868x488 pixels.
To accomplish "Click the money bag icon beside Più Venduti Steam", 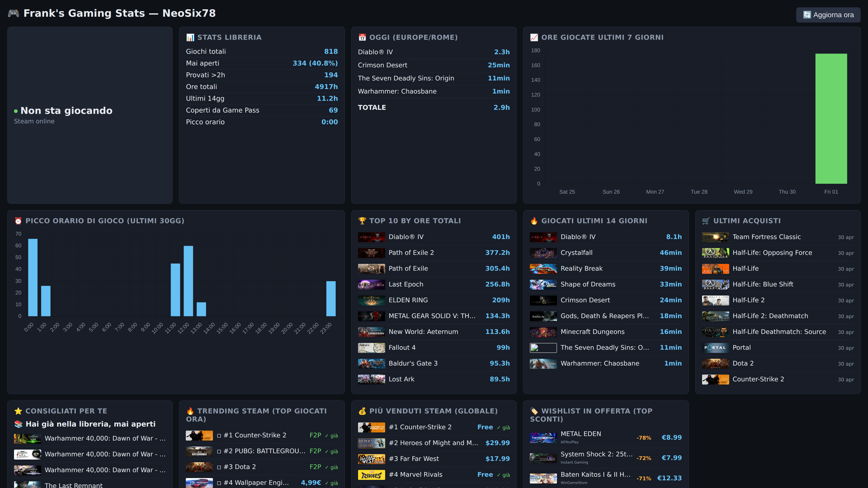I will coord(362,411).
